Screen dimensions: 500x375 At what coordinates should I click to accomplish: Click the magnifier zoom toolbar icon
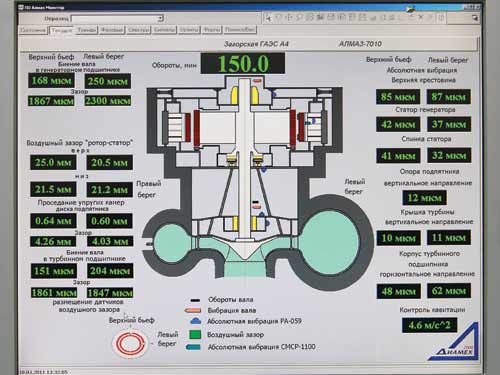coord(299,17)
